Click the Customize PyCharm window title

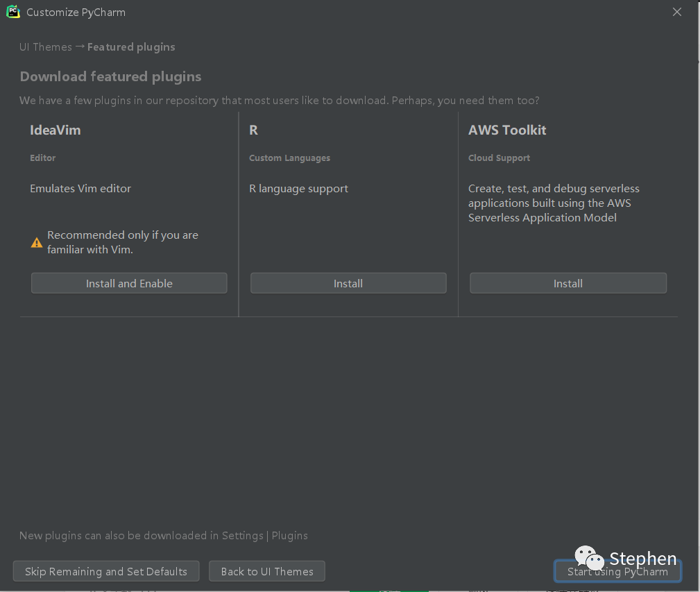click(76, 12)
